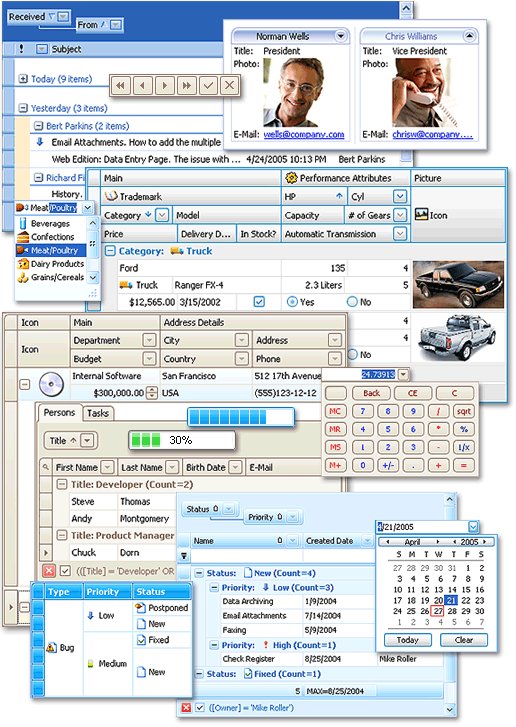Click the navigator checkmark Post button
The width and height of the screenshot is (516, 727).
click(208, 85)
